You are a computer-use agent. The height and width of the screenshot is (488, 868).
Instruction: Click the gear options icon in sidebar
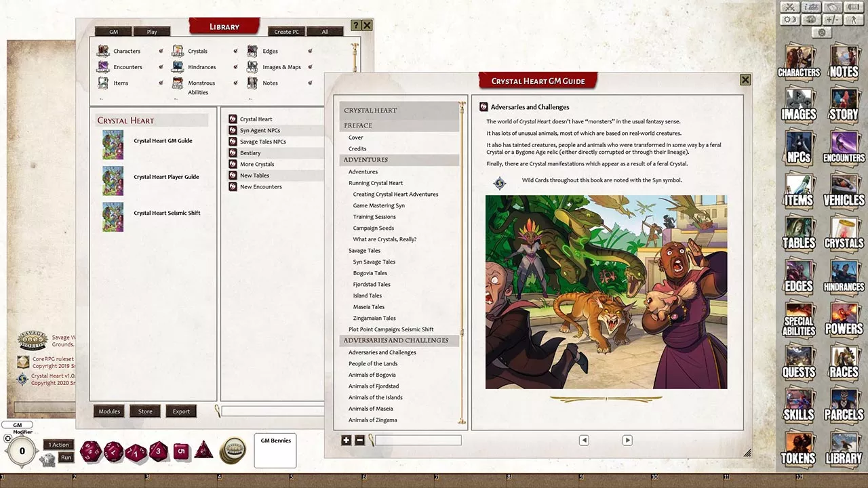[822, 33]
